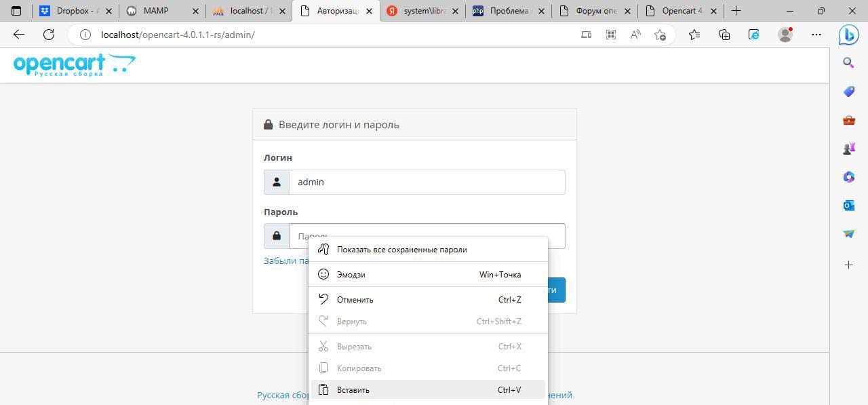Open Settings and more ellipsis menu
868x405 pixels.
[816, 35]
